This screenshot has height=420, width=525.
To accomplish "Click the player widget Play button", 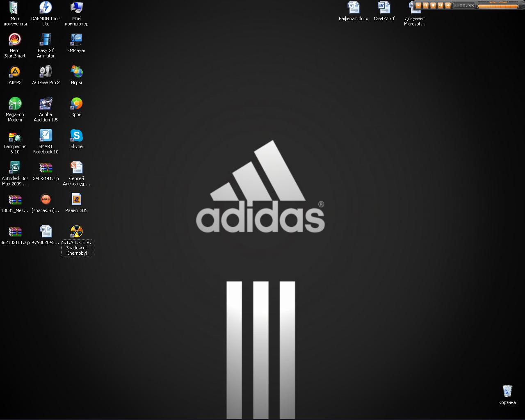I will 418,5.
